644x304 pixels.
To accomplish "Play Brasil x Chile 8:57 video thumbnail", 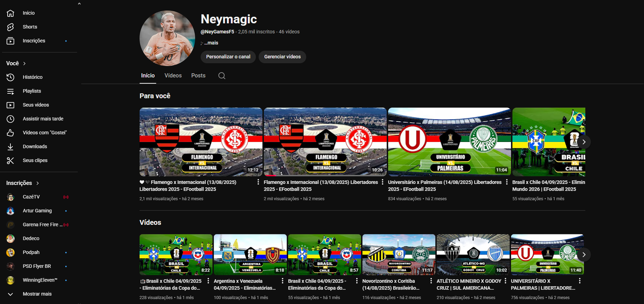I will tap(324, 255).
